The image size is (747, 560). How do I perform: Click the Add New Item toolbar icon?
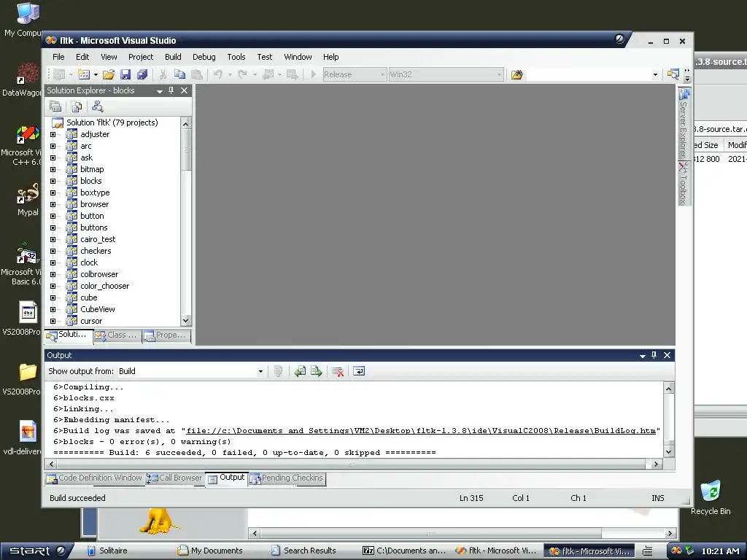click(x=84, y=74)
